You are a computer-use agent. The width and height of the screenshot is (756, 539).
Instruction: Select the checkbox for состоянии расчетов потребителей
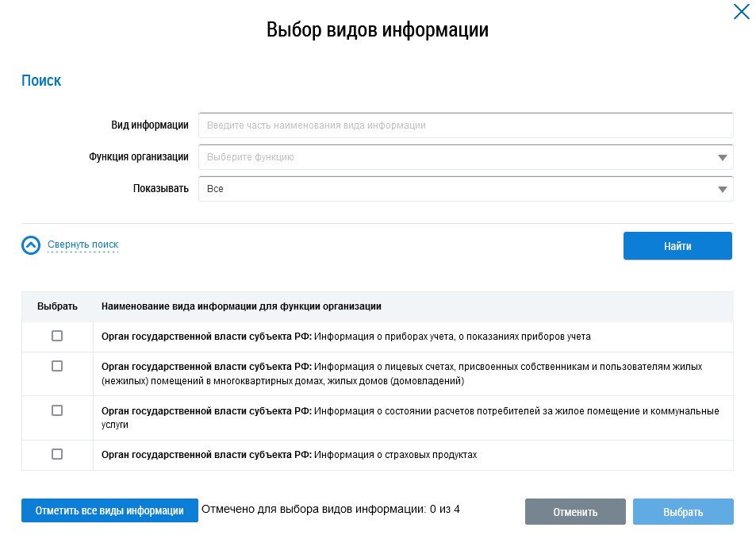(x=57, y=410)
